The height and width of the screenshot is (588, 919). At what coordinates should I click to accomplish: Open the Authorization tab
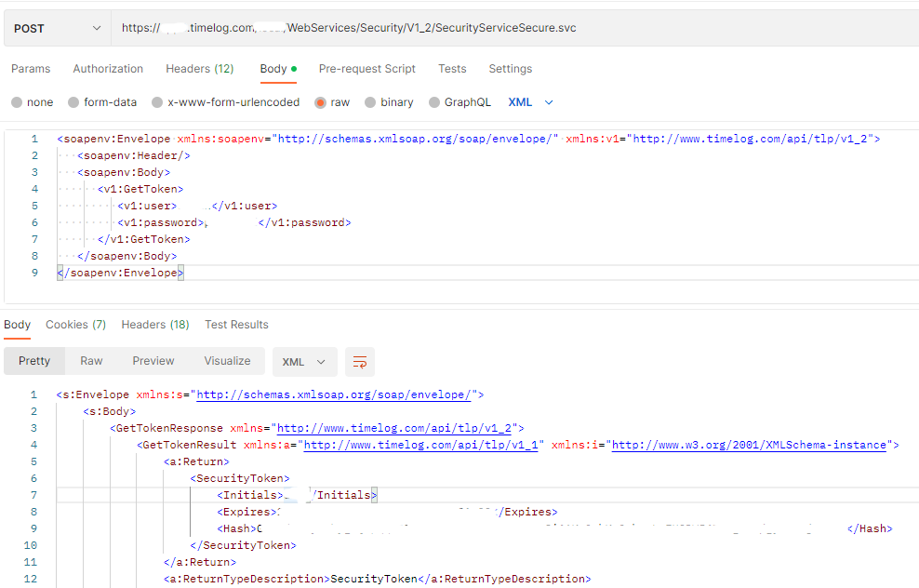[108, 69]
